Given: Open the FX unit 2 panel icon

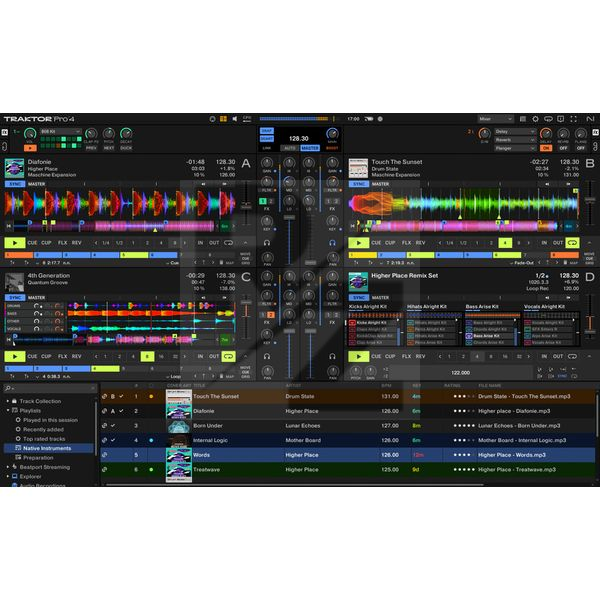Looking at the screenshot, I should click(x=596, y=132).
